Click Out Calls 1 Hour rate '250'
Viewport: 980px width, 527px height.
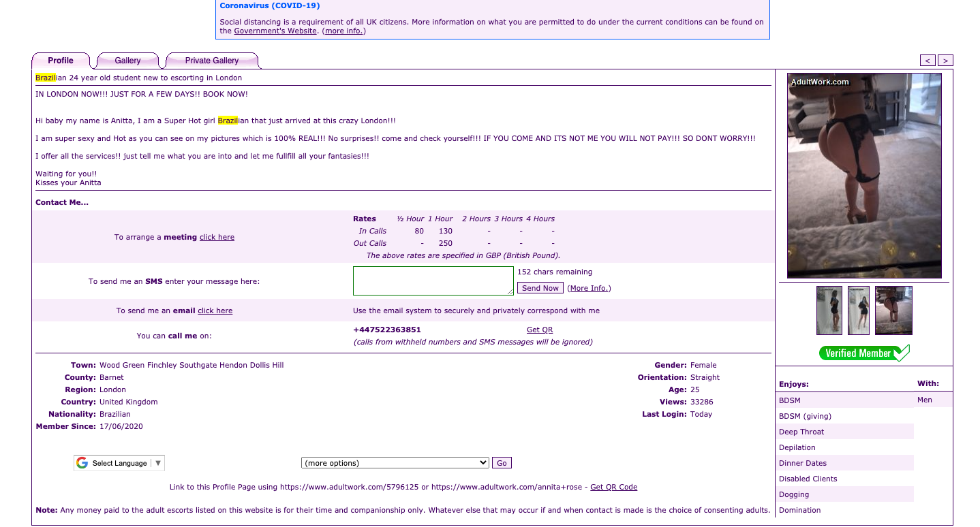click(x=446, y=243)
